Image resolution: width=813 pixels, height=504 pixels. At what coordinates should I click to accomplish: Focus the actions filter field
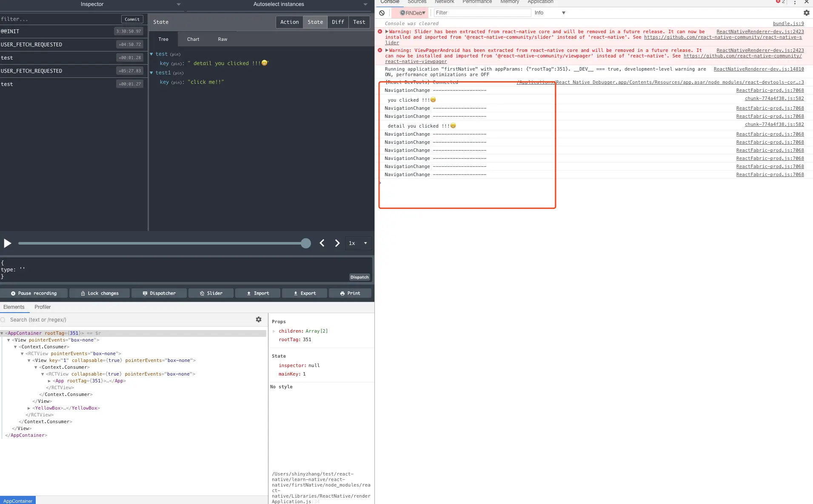[60, 19]
